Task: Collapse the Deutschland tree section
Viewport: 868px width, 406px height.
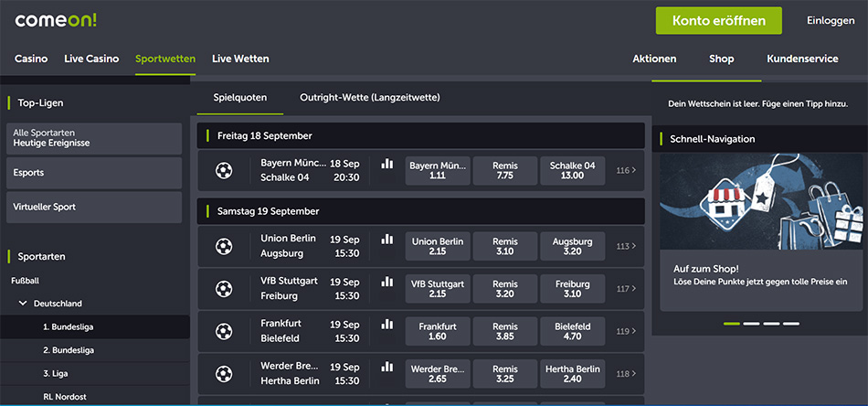Action: (23, 304)
